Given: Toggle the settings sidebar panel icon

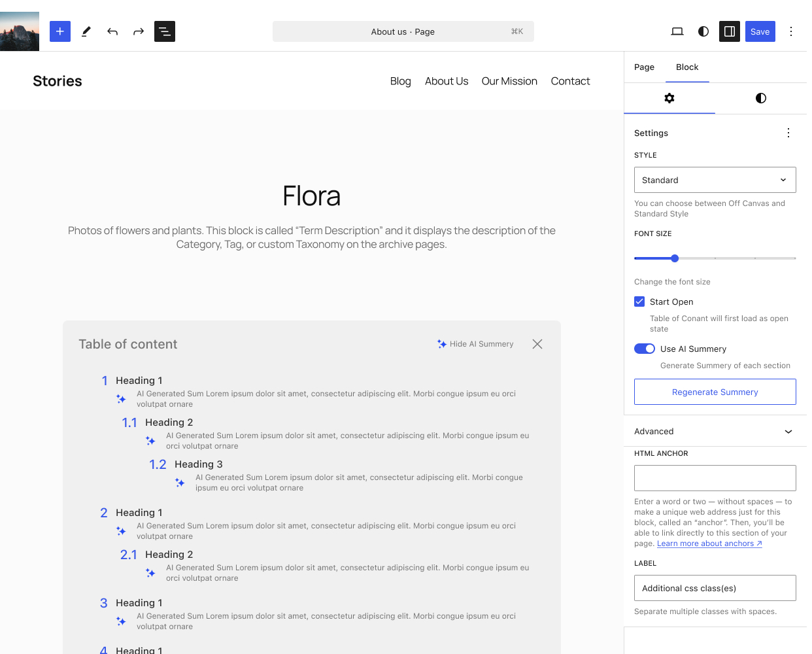Looking at the screenshot, I should (730, 31).
